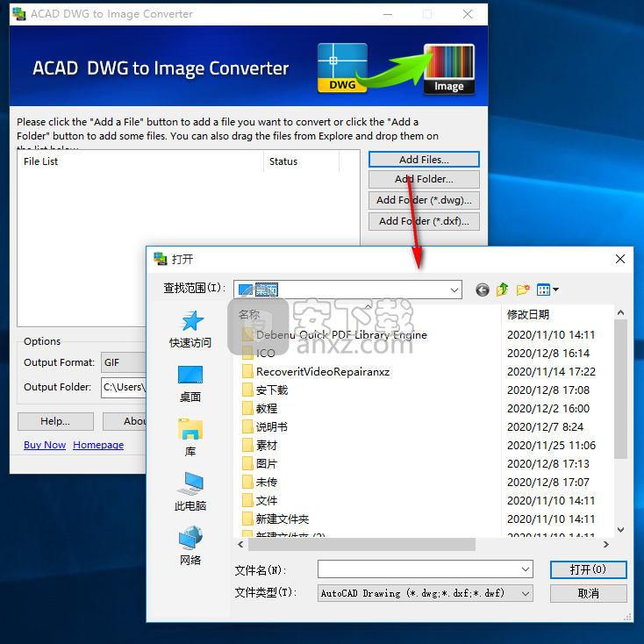Image resolution: width=644 pixels, height=644 pixels.
Task: Click folder icon beside 文件
Action: [x=247, y=500]
